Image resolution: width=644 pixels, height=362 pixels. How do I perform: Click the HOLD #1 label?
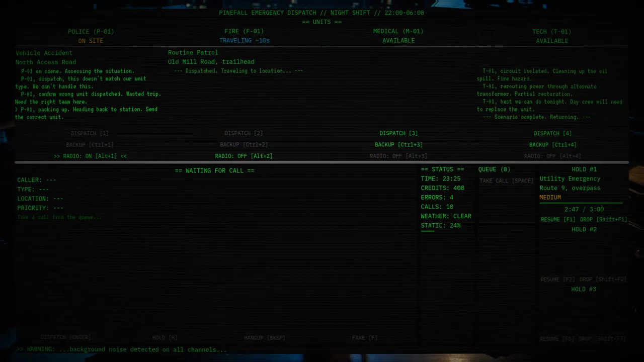[584, 169]
